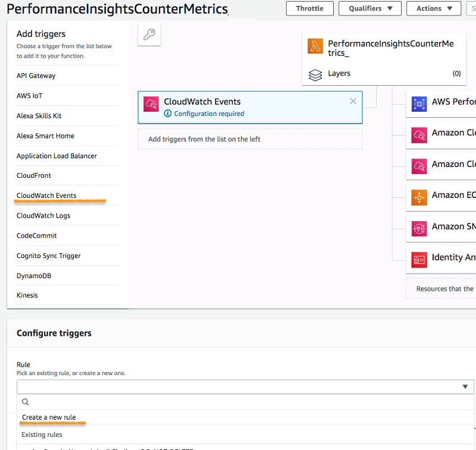
Task: Add CloudWatch Events trigger from list
Action: coord(46,196)
